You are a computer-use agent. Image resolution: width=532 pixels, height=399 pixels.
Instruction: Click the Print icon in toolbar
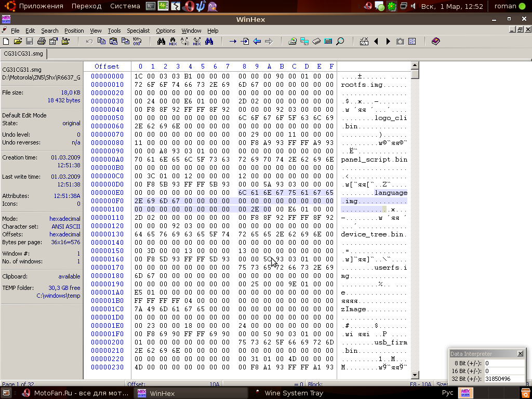(42, 42)
